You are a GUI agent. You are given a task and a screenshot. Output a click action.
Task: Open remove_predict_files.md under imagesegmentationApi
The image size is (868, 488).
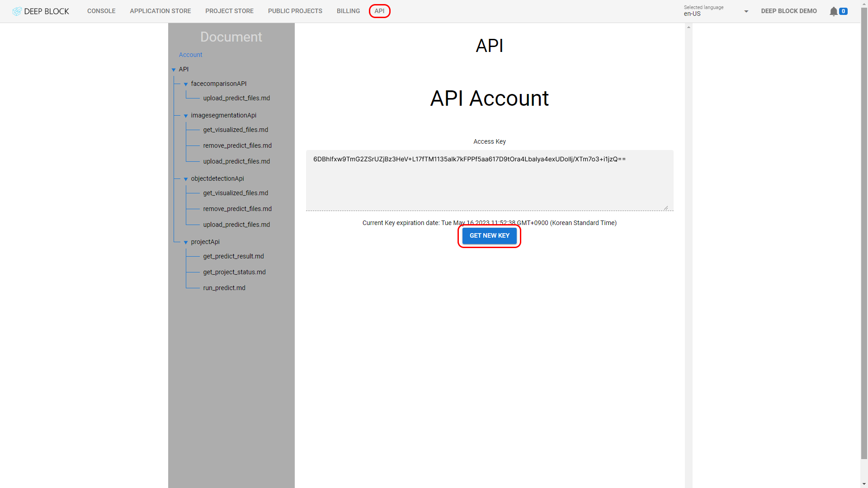tap(237, 145)
